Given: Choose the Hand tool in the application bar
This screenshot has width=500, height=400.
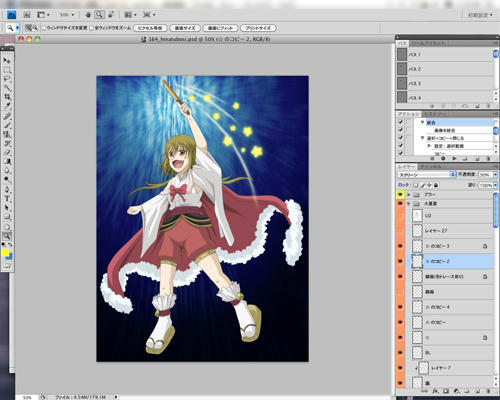Looking at the screenshot, I should pos(88,15).
